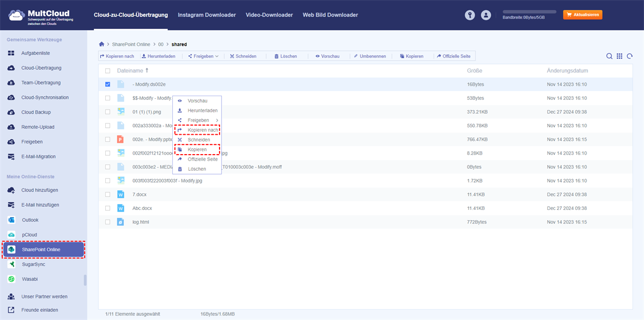Click the key icon in header
Screen dimensions: 644x320
(x=471, y=15)
